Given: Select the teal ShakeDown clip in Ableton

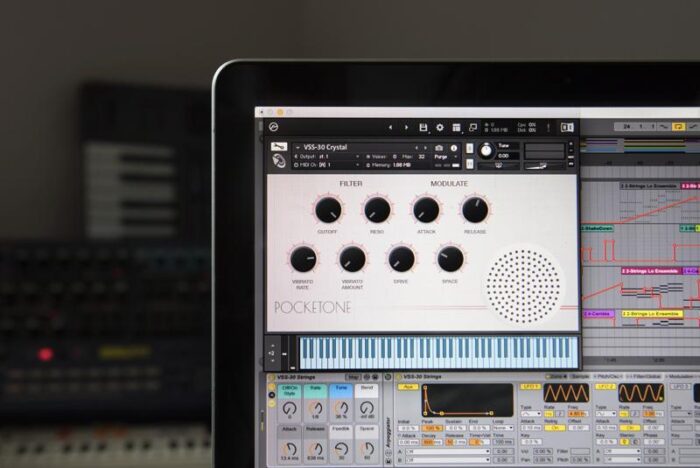Looking at the screenshot, I should (597, 228).
